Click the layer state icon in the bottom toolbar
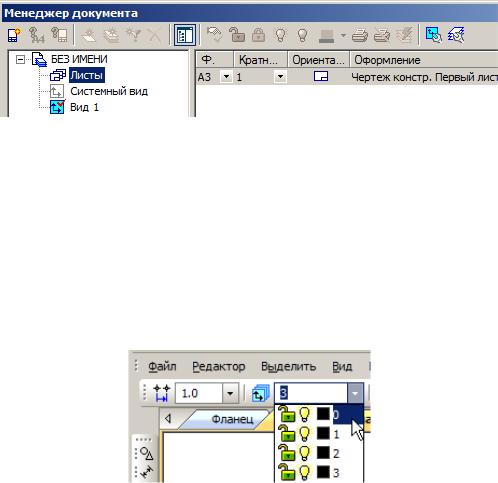Screen dimensions: 498x483 261,393
